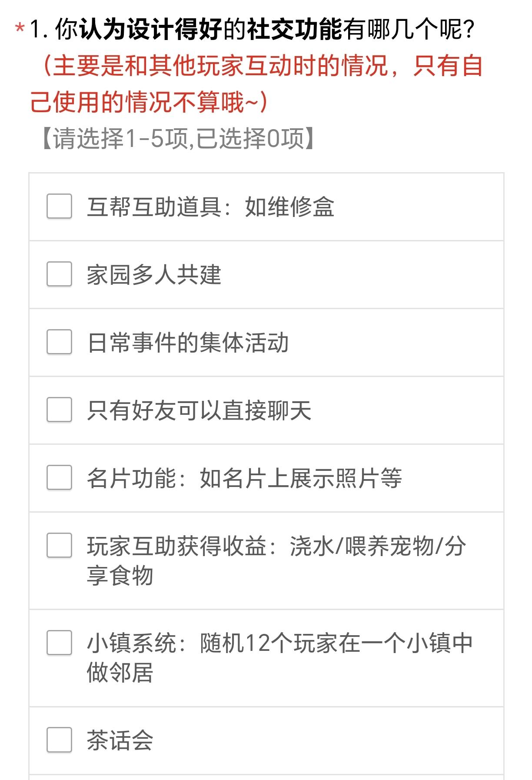Check the 互帮互助道具 checkbox
The height and width of the screenshot is (780, 532).
pos(59,206)
